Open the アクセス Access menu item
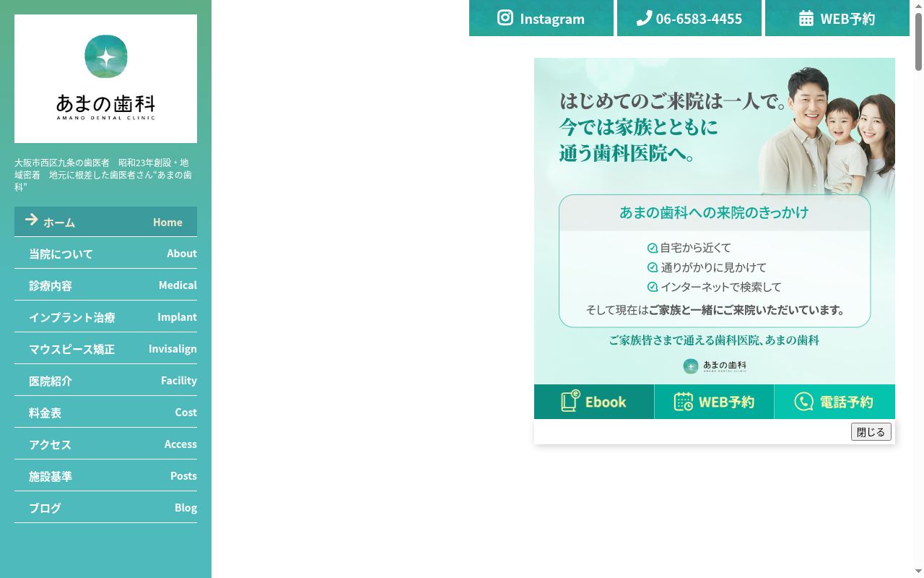Image resolution: width=924 pixels, height=578 pixels. (105, 444)
